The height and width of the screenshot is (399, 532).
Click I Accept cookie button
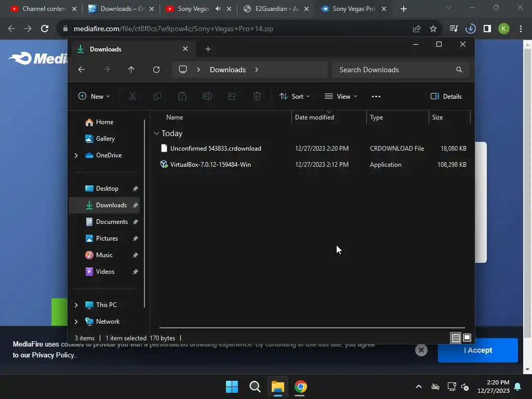pos(478,350)
